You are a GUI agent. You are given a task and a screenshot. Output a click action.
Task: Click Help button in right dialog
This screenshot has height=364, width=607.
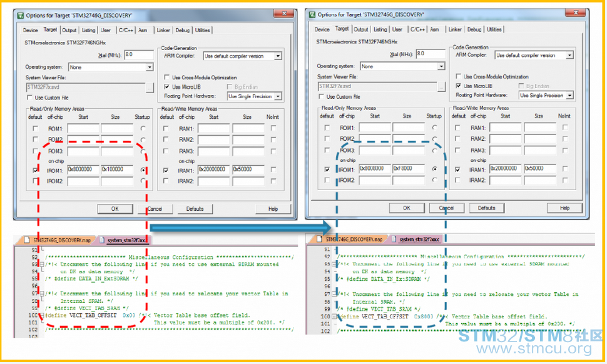(565, 208)
